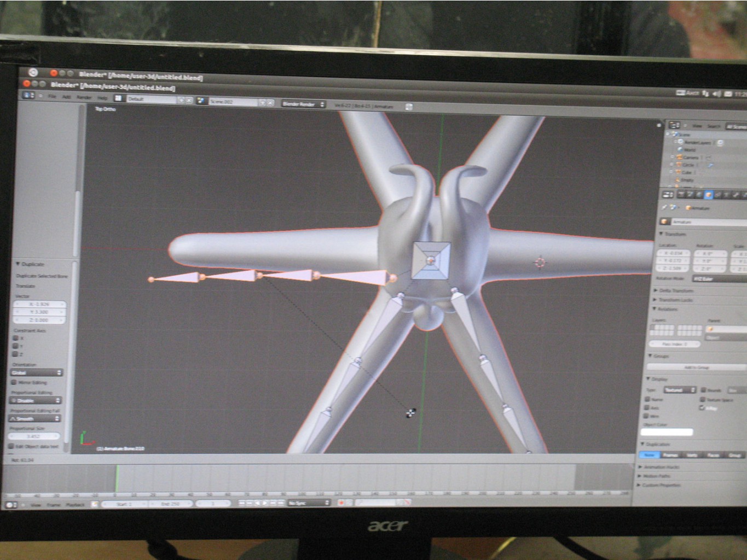Delete the current screen layout with X button

pyautogui.click(x=189, y=101)
